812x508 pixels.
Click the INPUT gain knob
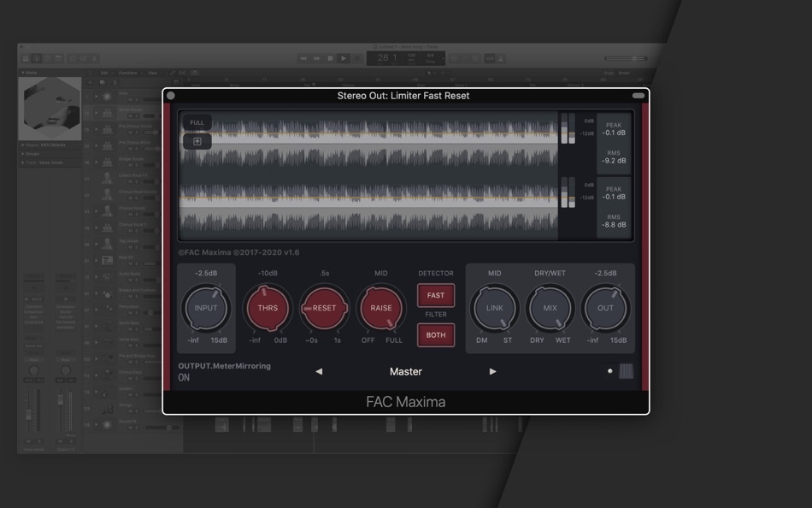(206, 309)
